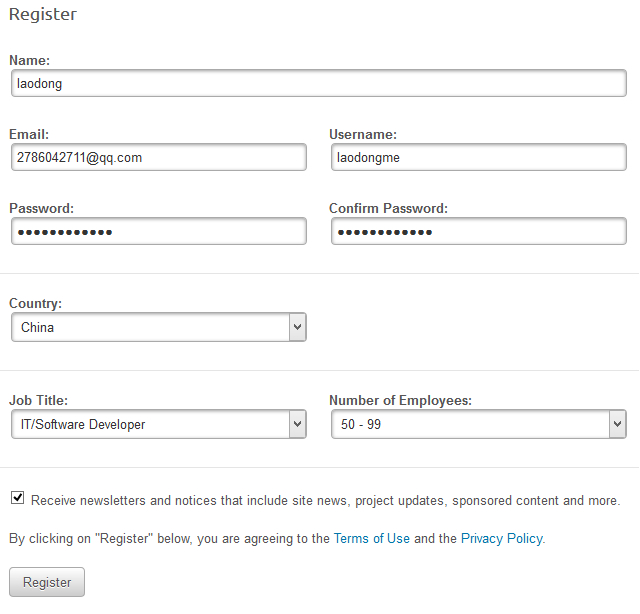640x614 pixels.
Task: Click the Register button
Action: 47,582
